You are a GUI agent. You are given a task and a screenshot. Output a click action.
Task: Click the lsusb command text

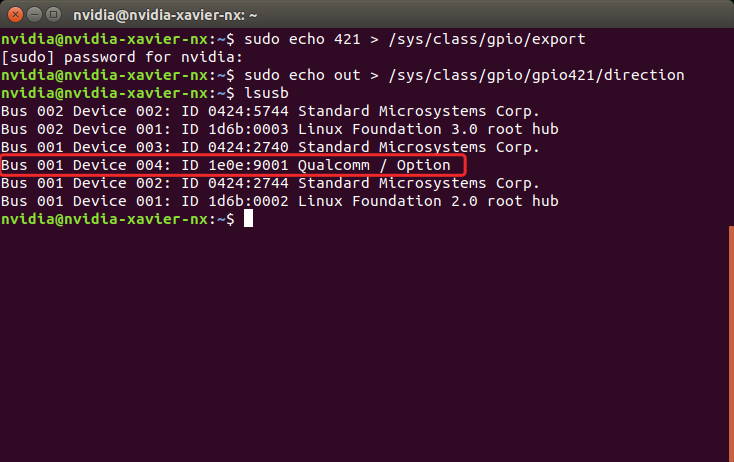pyautogui.click(x=266, y=93)
